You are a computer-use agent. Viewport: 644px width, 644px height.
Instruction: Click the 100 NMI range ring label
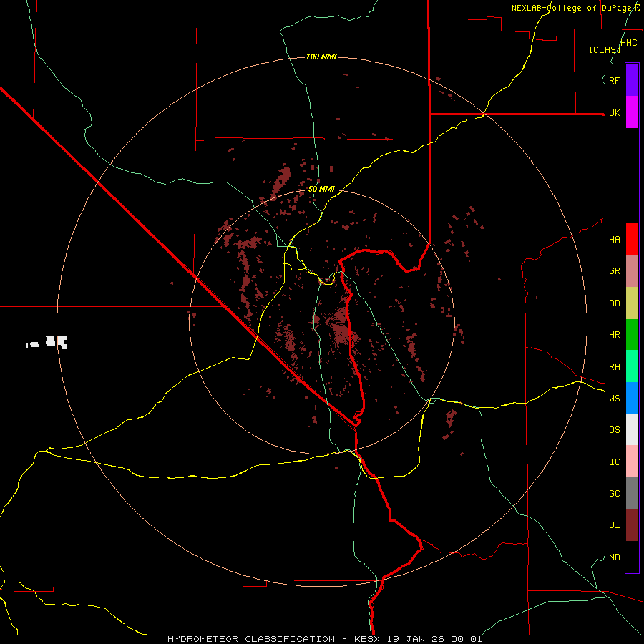321,57
